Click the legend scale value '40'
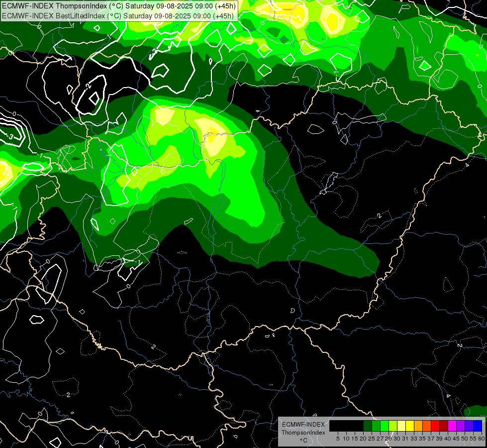 click(x=448, y=439)
